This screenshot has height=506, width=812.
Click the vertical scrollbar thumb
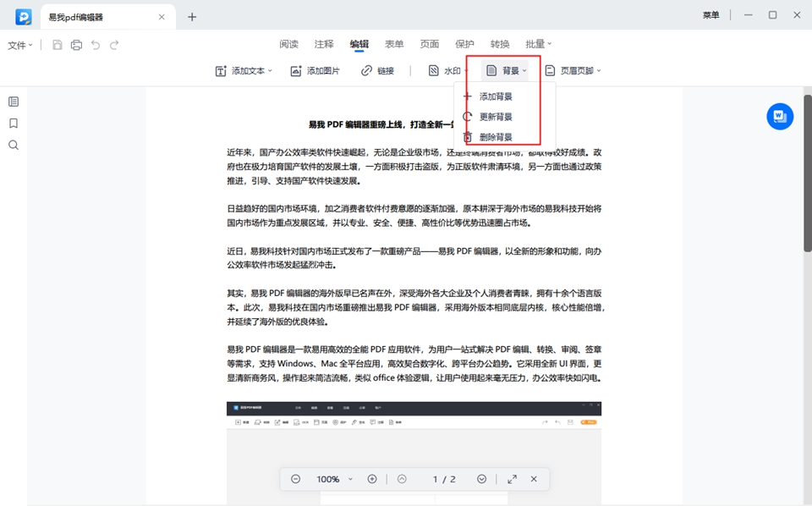coord(807,173)
